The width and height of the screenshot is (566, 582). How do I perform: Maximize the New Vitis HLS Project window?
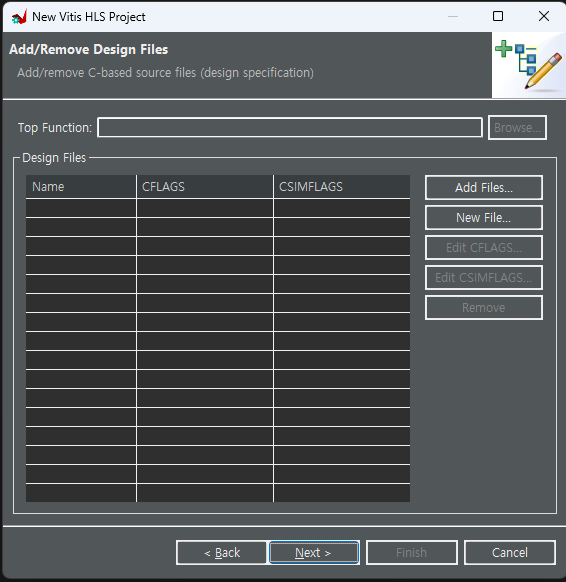pos(498,16)
